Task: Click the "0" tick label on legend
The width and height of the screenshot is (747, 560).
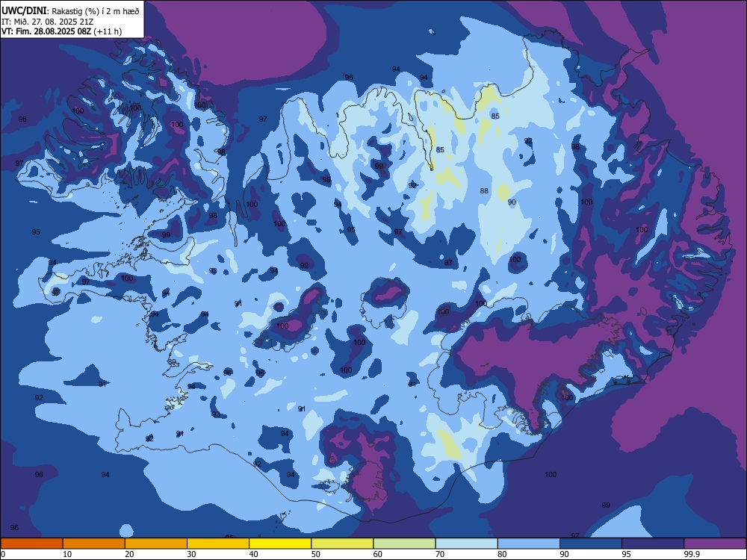Action: pos(3,554)
